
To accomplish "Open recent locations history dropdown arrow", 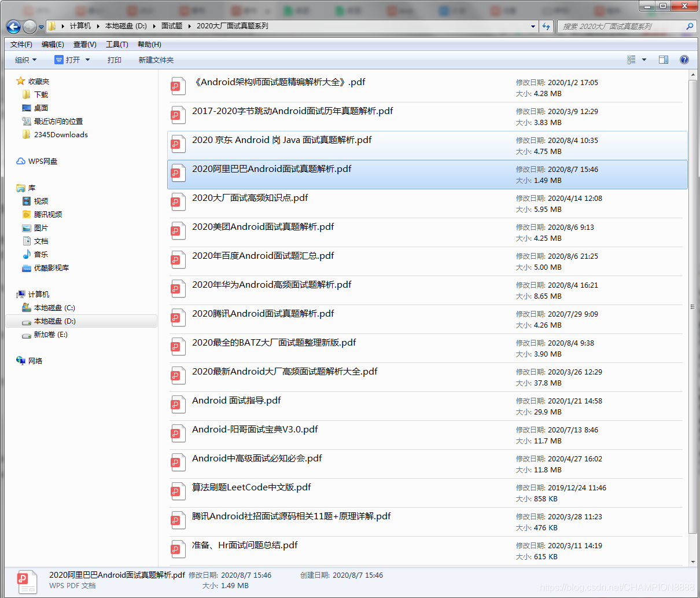I will click(41, 27).
